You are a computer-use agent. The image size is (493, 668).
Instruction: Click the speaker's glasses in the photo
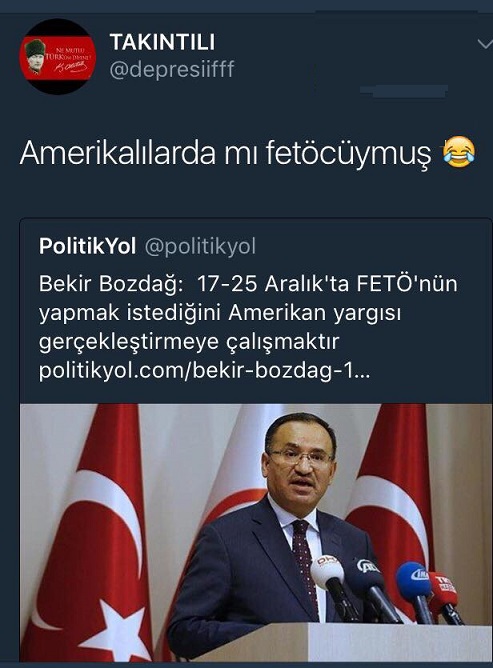(x=301, y=458)
